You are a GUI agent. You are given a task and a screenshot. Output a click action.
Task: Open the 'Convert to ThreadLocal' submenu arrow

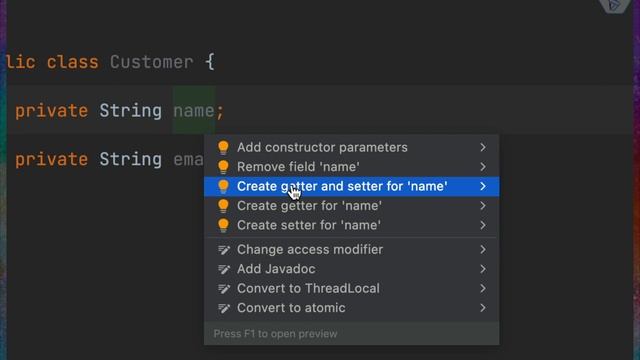tap(483, 289)
